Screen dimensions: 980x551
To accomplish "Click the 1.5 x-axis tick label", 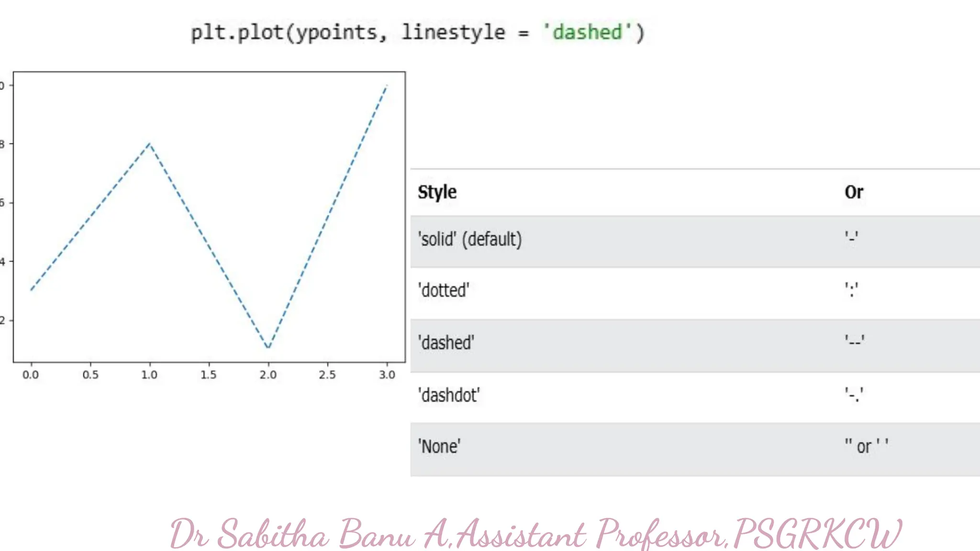I will pyautogui.click(x=209, y=375).
